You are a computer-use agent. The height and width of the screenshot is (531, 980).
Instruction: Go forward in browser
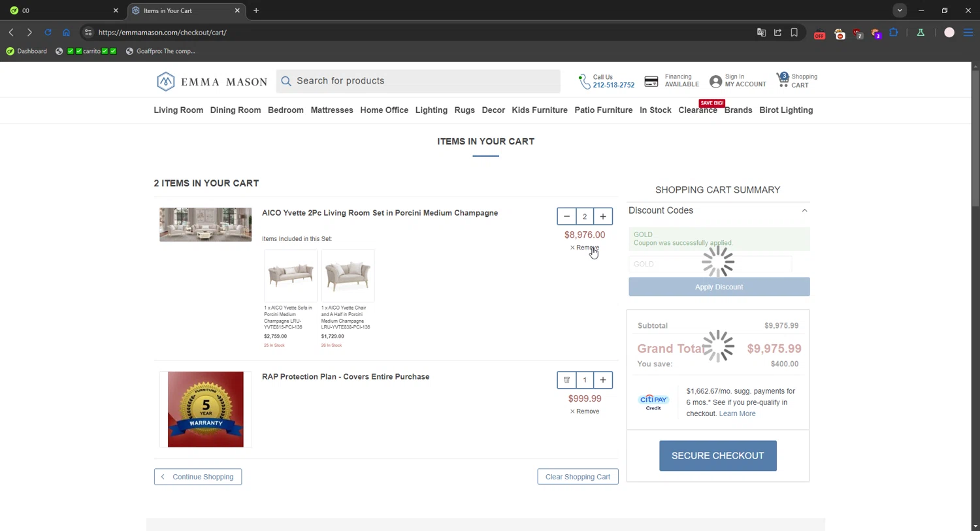tap(29, 32)
